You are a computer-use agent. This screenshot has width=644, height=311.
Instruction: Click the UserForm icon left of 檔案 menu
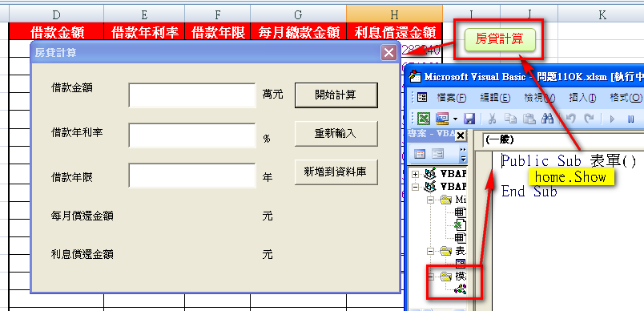(x=422, y=97)
